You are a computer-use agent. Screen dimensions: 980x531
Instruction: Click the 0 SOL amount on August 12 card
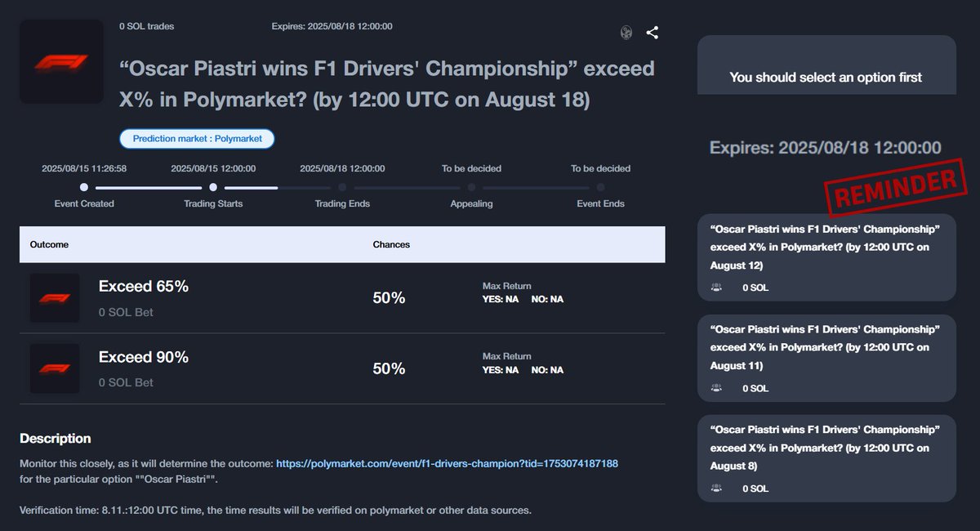pyautogui.click(x=755, y=288)
